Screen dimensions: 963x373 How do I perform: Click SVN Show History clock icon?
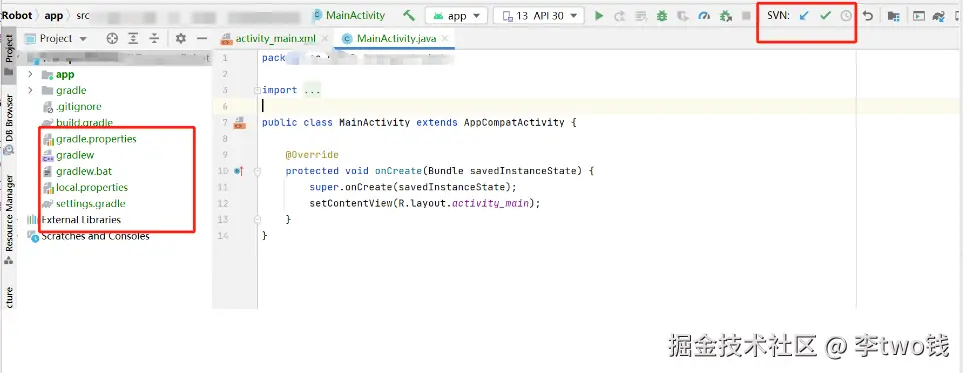pyautogui.click(x=846, y=16)
